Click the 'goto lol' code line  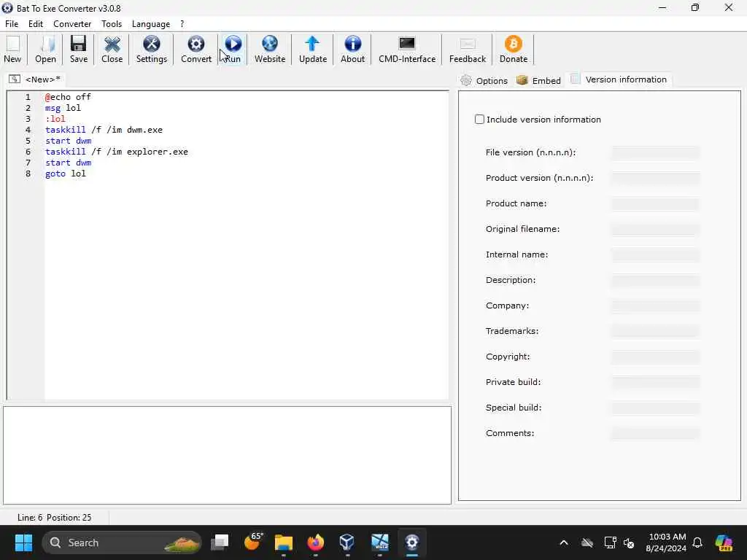(x=65, y=174)
